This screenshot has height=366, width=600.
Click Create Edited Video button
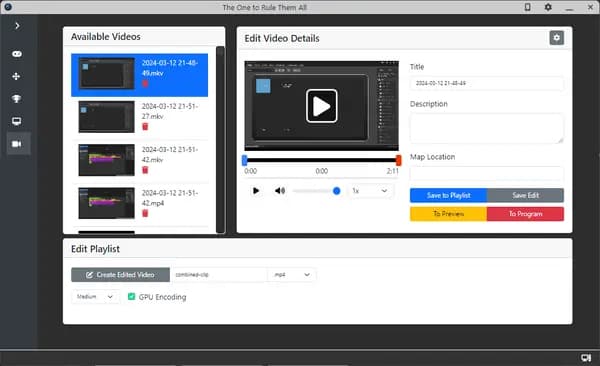[121, 274]
